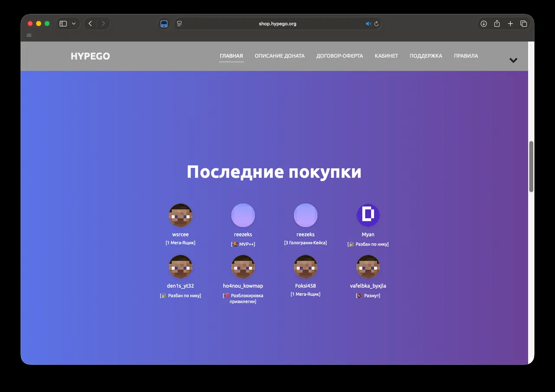Click the wsrcee player avatar
555x392 pixels.
click(x=180, y=215)
